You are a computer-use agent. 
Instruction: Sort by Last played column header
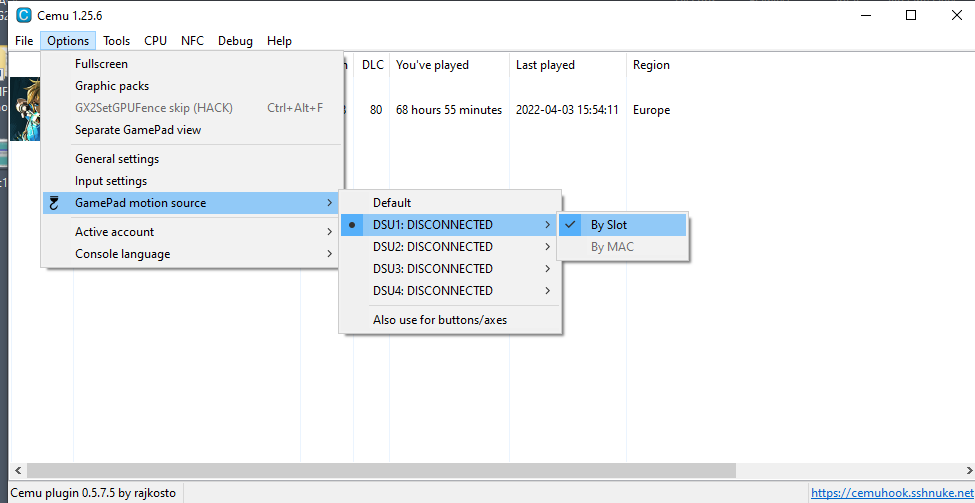pyautogui.click(x=568, y=65)
